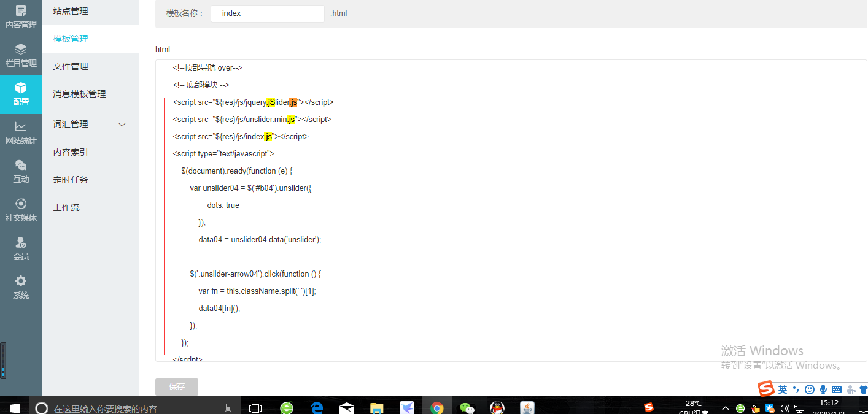Viewport: 868px width, 414px height.
Task: Go to 定时任务
Action: 71,180
